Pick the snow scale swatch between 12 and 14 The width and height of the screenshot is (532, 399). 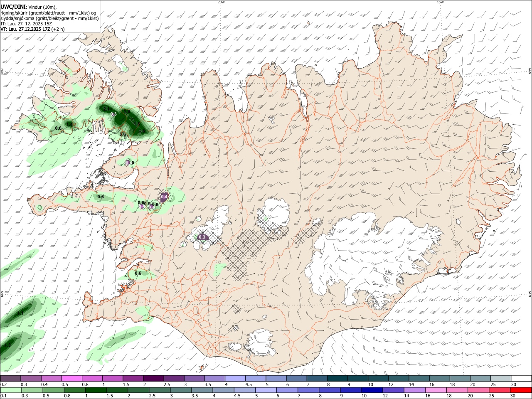[399, 379]
